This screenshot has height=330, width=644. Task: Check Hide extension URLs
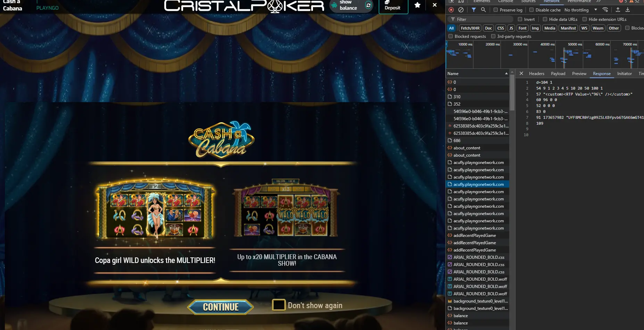tap(585, 19)
